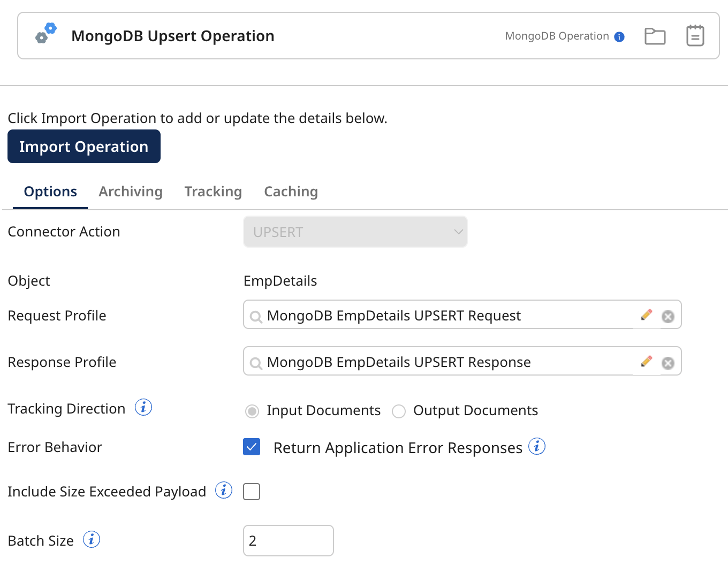The width and height of the screenshot is (728, 566).
Task: Open the Connector Action dropdown
Action: (355, 232)
